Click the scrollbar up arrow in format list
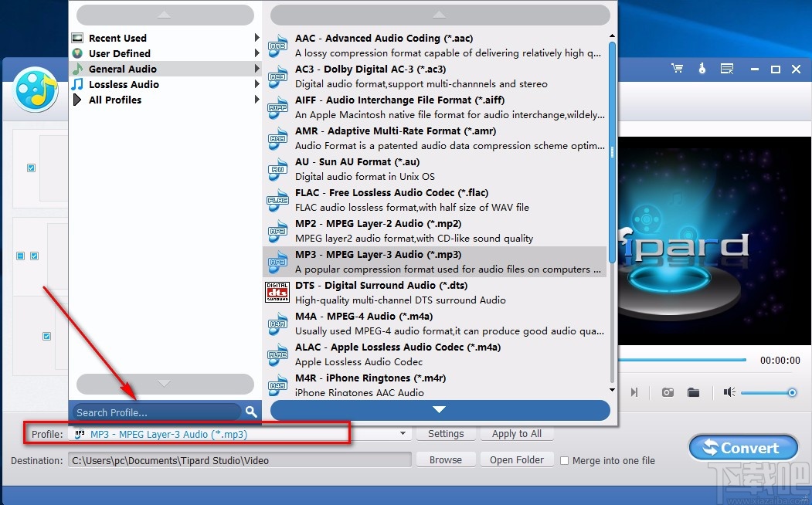The width and height of the screenshot is (812, 505). click(612, 36)
